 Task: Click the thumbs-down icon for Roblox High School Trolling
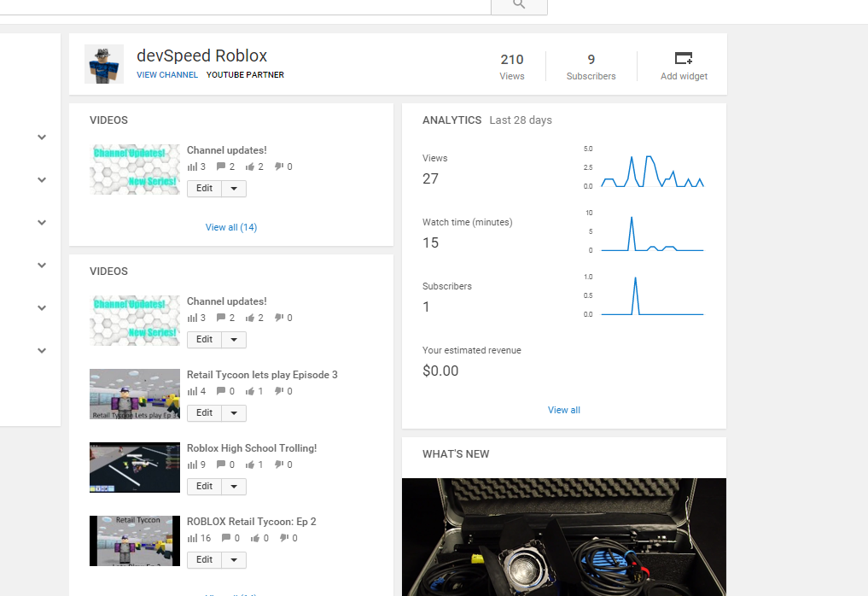279,465
